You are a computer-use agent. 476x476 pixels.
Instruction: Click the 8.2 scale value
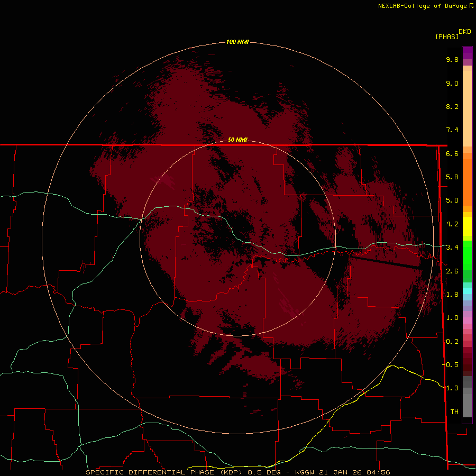pos(452,106)
